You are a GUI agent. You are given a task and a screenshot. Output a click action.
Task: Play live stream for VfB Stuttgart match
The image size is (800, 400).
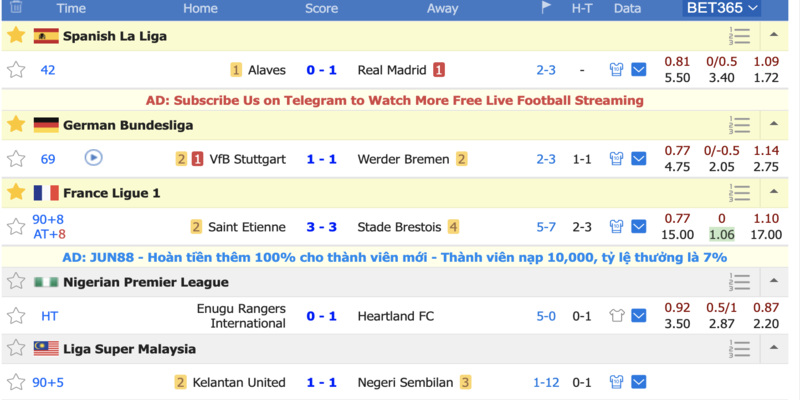click(93, 158)
